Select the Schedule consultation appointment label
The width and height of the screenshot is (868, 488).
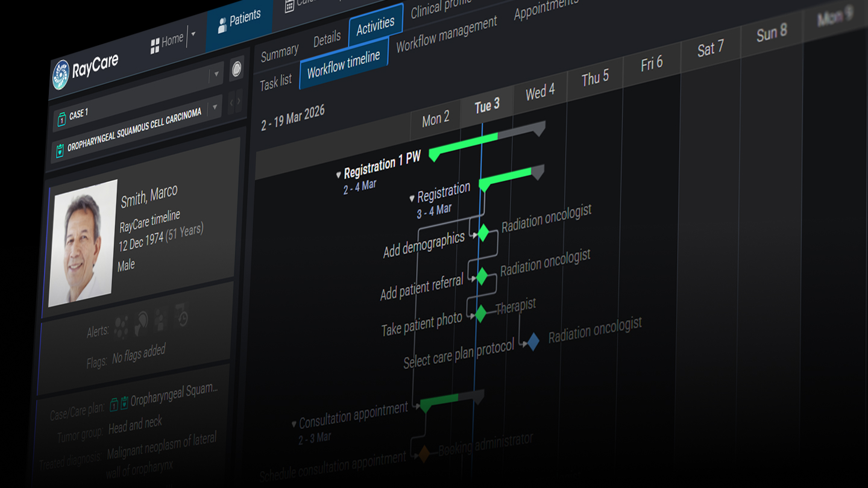click(x=333, y=467)
